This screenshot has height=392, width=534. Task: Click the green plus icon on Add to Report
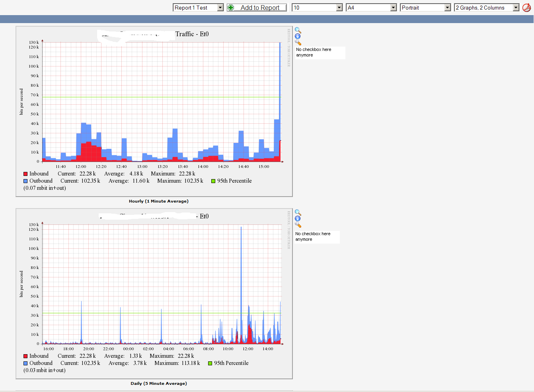pyautogui.click(x=231, y=8)
